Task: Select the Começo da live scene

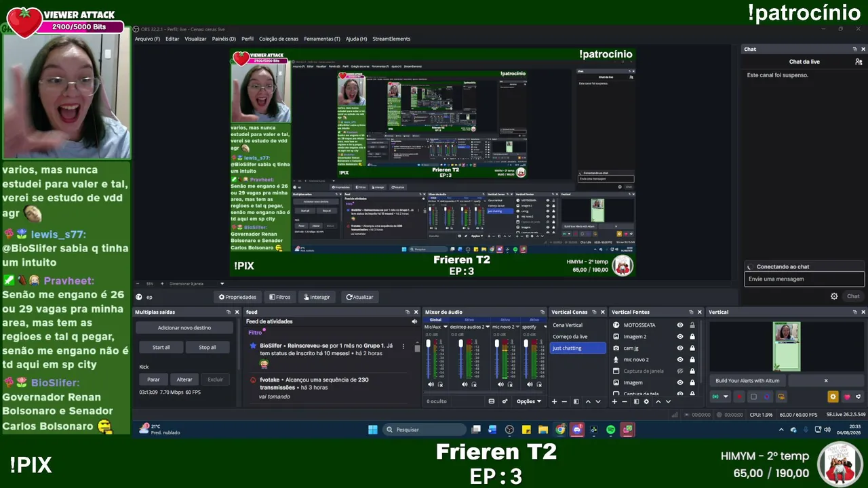Action: pyautogui.click(x=578, y=337)
